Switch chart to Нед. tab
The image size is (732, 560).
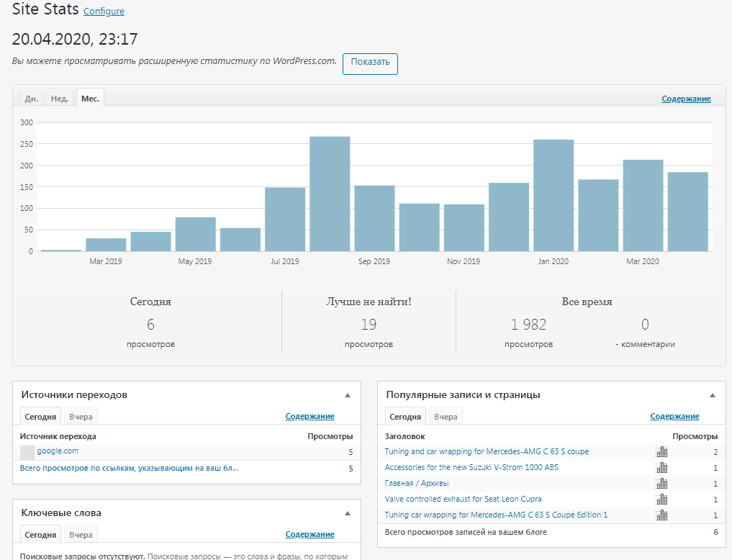pos(60,99)
